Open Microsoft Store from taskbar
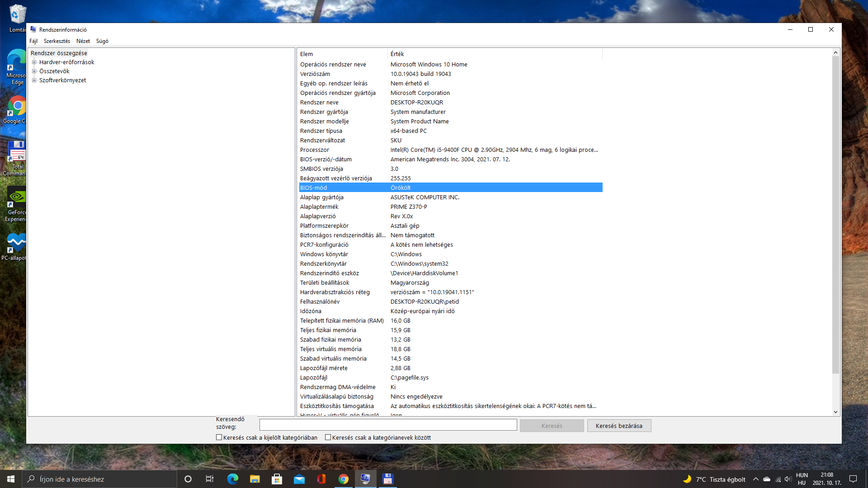 [x=277, y=479]
